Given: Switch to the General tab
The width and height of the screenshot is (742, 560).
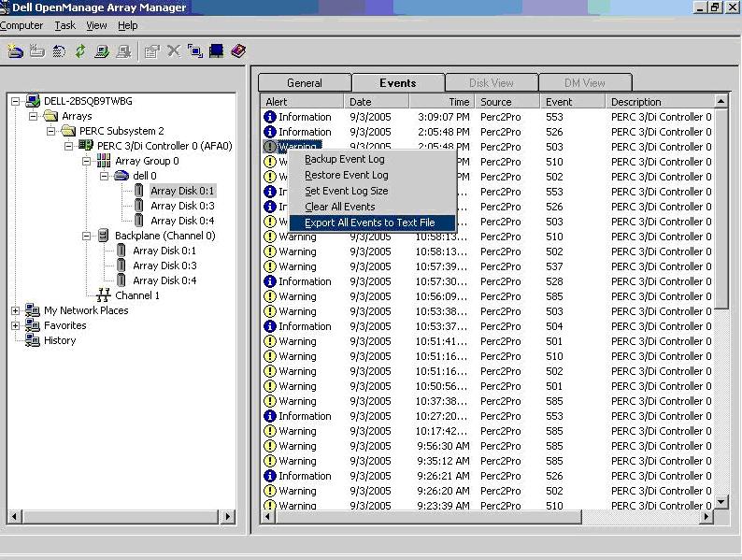Looking at the screenshot, I should click(x=305, y=83).
